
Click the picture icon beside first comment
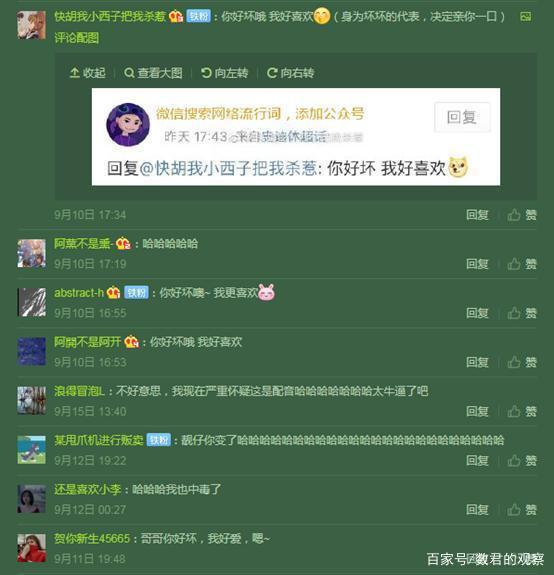(525, 17)
